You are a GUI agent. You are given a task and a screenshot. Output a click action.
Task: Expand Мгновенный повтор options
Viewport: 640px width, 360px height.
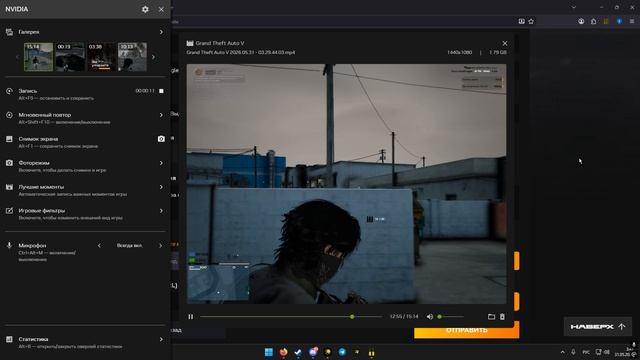coord(161,115)
